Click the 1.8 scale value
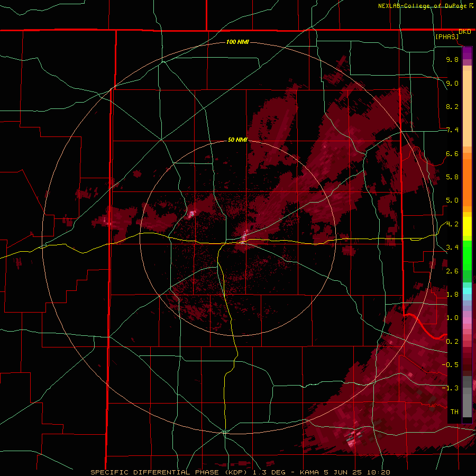476x476 pixels. point(452,295)
